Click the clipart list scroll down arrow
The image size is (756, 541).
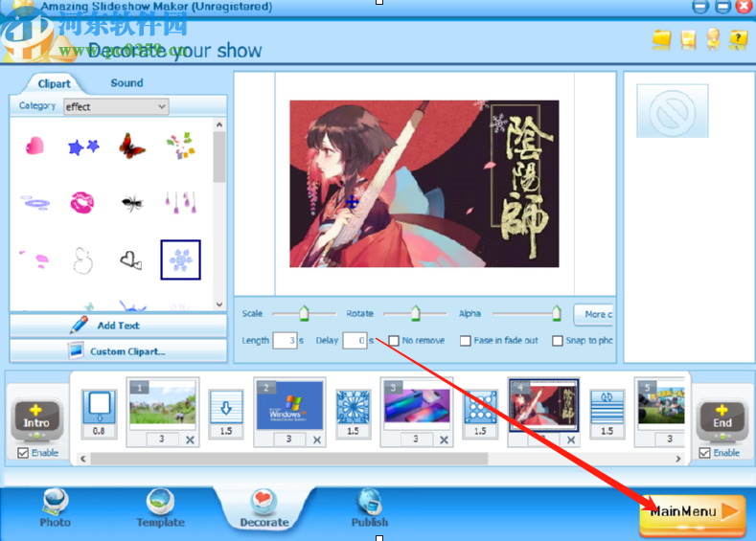[219, 304]
